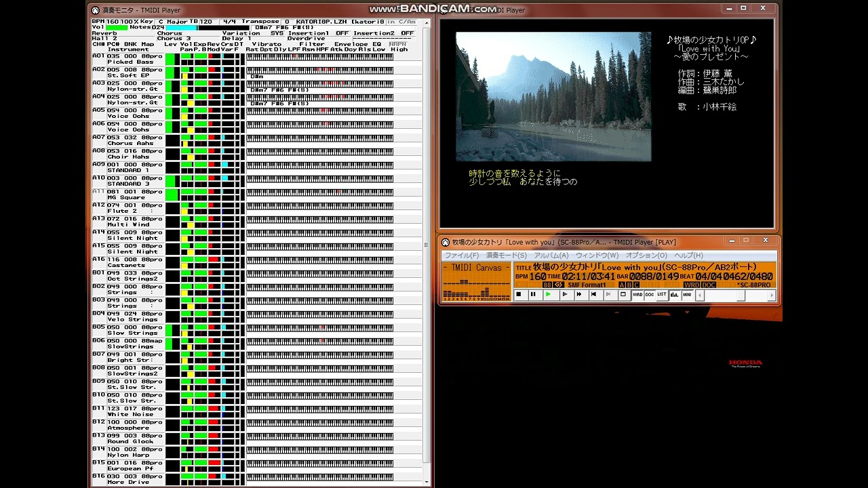Open the ファイル(F) menu

pos(461,256)
